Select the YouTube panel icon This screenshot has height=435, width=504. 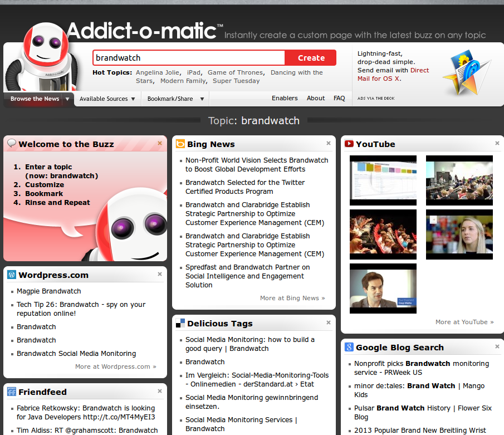coord(349,143)
